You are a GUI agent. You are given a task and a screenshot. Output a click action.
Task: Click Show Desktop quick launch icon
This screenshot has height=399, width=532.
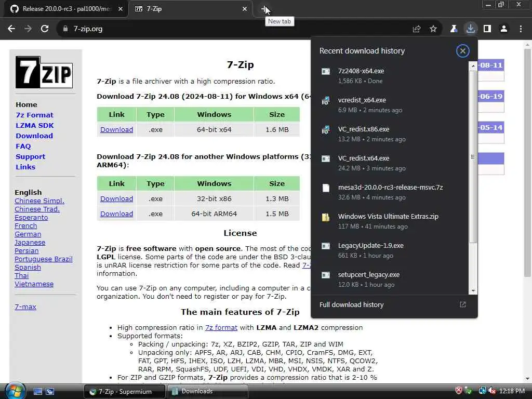38,392
